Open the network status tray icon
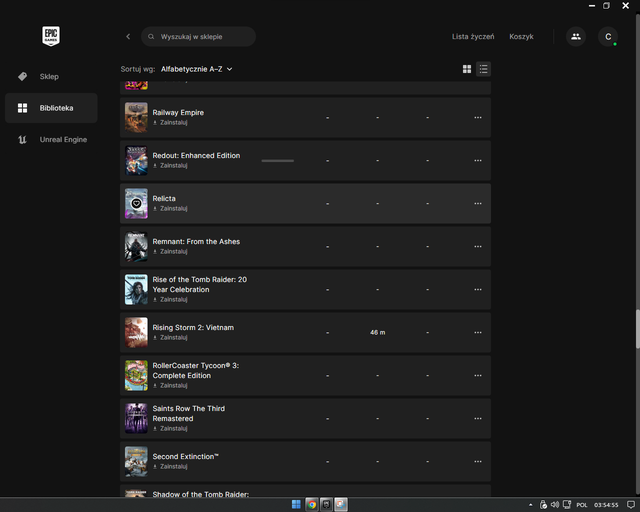Viewport: 640px width, 512px height. point(567,505)
